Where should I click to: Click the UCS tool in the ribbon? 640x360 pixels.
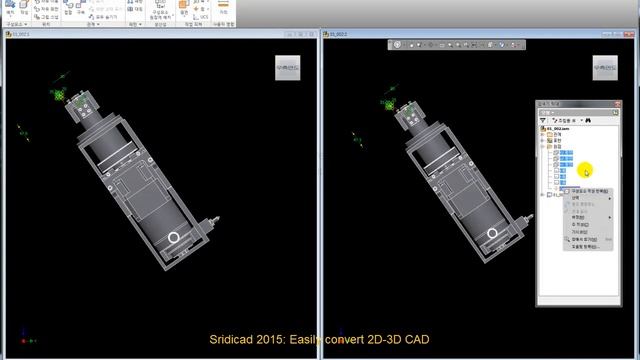(x=201, y=17)
